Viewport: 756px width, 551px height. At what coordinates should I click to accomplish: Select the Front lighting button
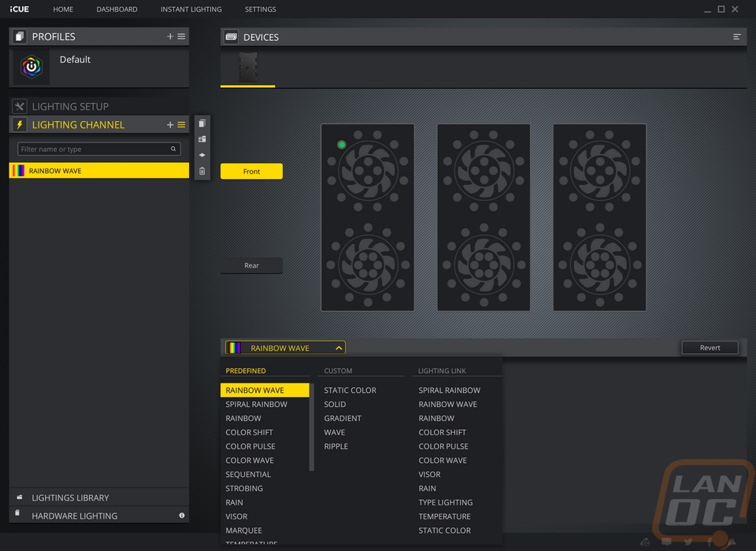(x=251, y=171)
